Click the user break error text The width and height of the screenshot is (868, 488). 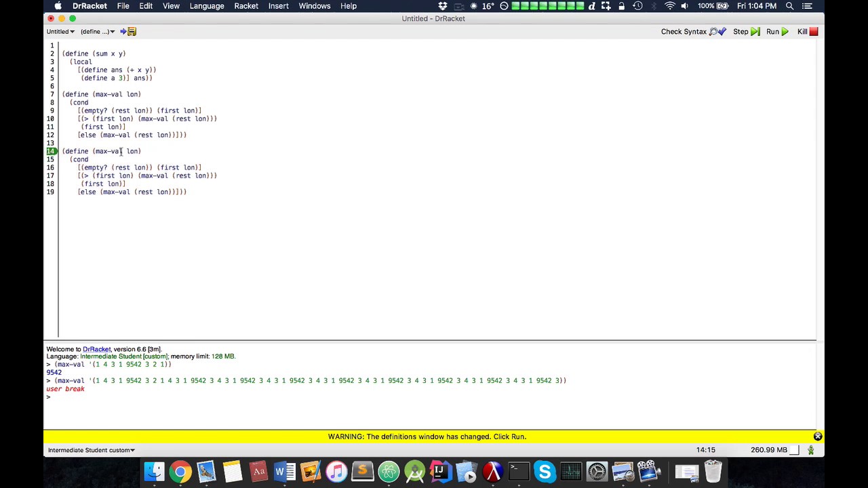point(65,389)
